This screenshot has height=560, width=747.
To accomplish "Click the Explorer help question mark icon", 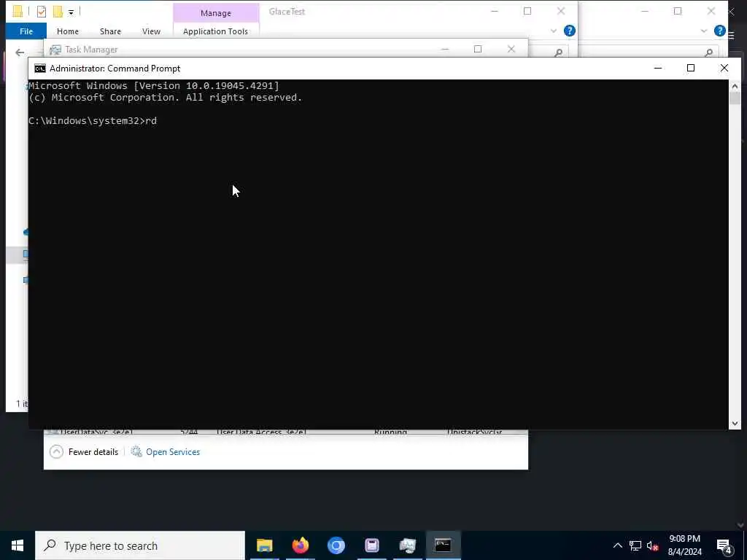I will 569,31.
